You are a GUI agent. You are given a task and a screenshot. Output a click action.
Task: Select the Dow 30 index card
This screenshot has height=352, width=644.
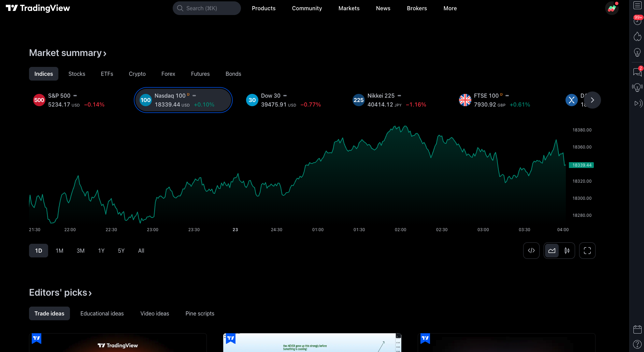(290, 100)
